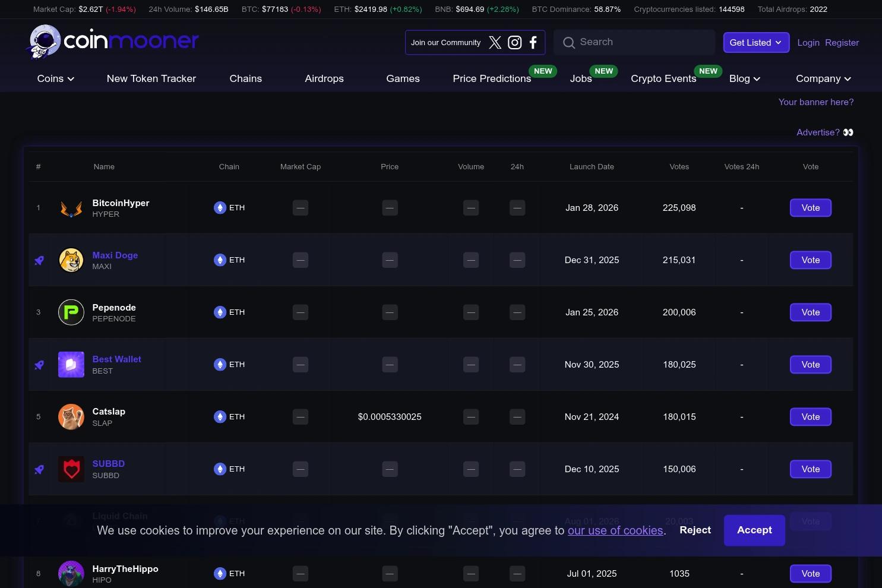The image size is (882, 588).
Task: Open the Price Predictions menu item
Action: (x=492, y=78)
